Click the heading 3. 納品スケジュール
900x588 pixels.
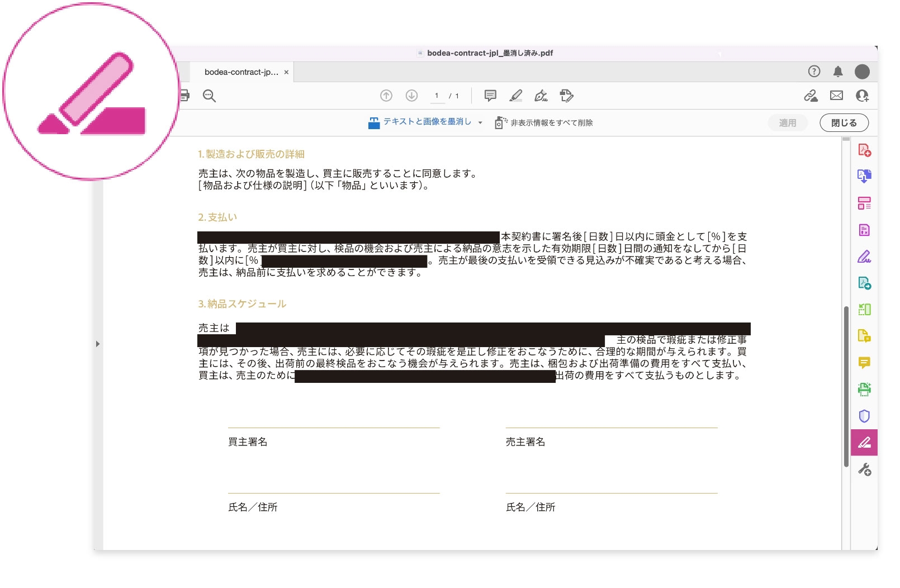click(242, 304)
